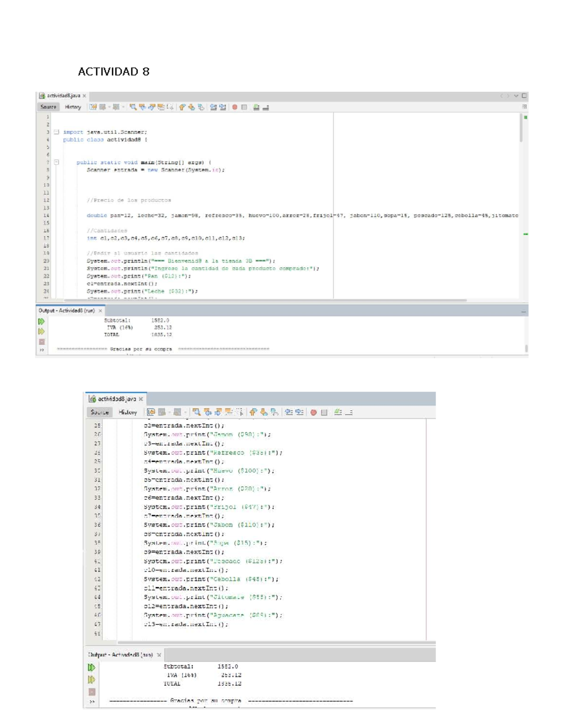Click Find Selection icon in upper editor toolbar

point(133,107)
